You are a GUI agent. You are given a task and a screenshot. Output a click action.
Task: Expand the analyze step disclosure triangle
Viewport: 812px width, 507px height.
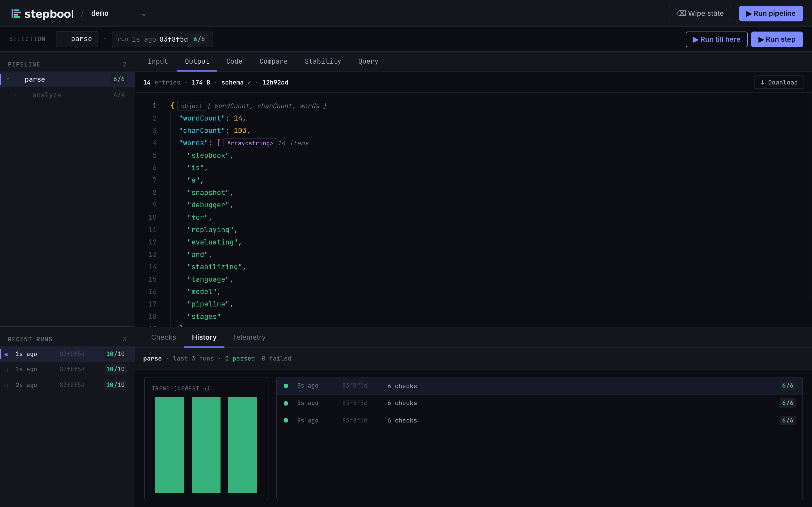click(x=16, y=95)
